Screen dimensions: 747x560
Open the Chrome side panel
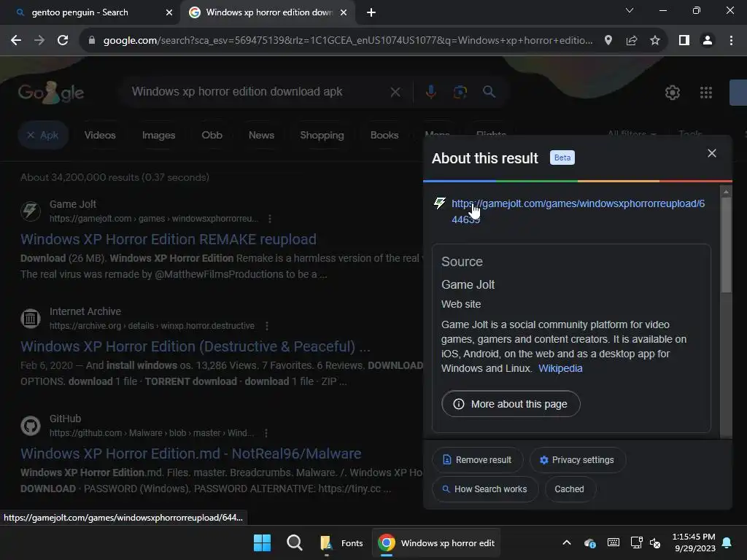684,41
